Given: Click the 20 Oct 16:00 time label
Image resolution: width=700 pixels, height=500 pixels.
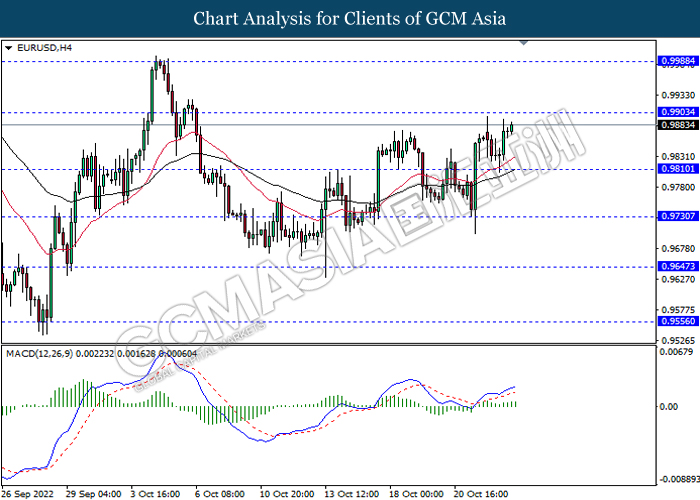Looking at the screenshot, I should click(481, 494).
